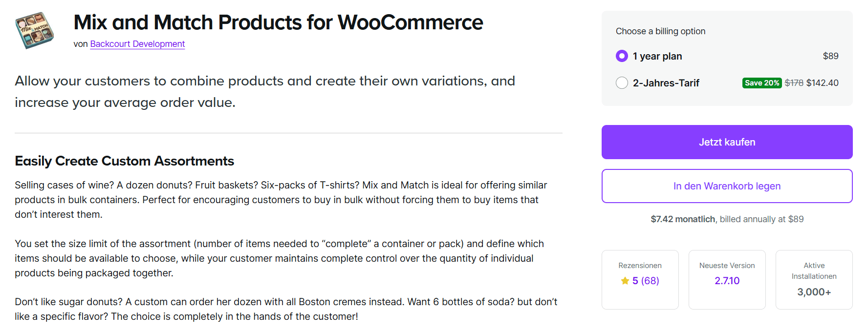Click the Choose a billing option section
Screen dimensions: 868x332
coord(660,31)
